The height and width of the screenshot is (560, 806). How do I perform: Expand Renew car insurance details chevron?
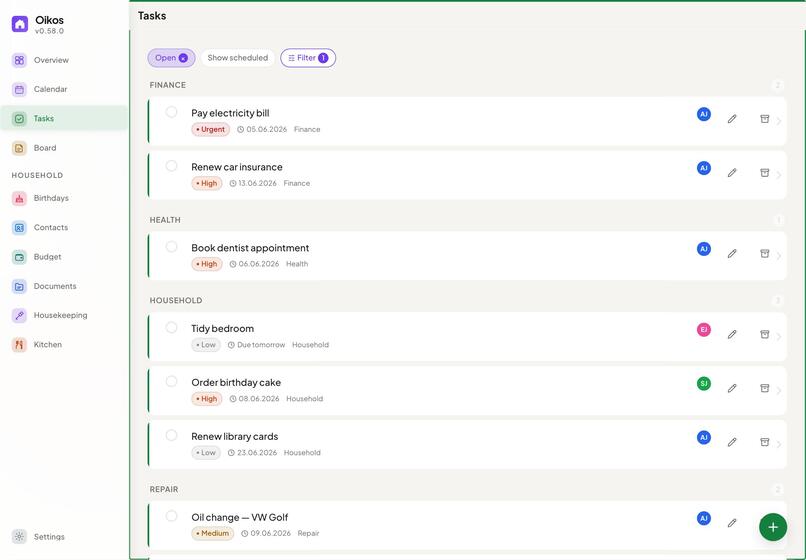click(x=779, y=175)
